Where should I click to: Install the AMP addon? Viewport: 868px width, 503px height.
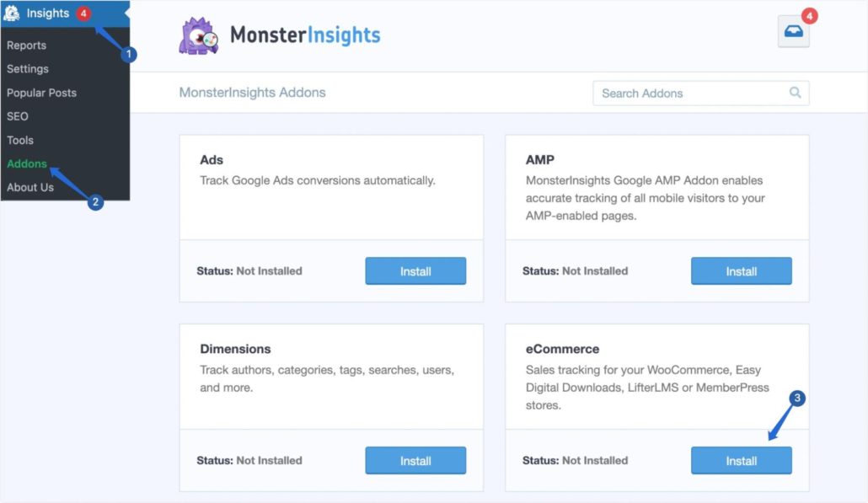[x=742, y=271]
